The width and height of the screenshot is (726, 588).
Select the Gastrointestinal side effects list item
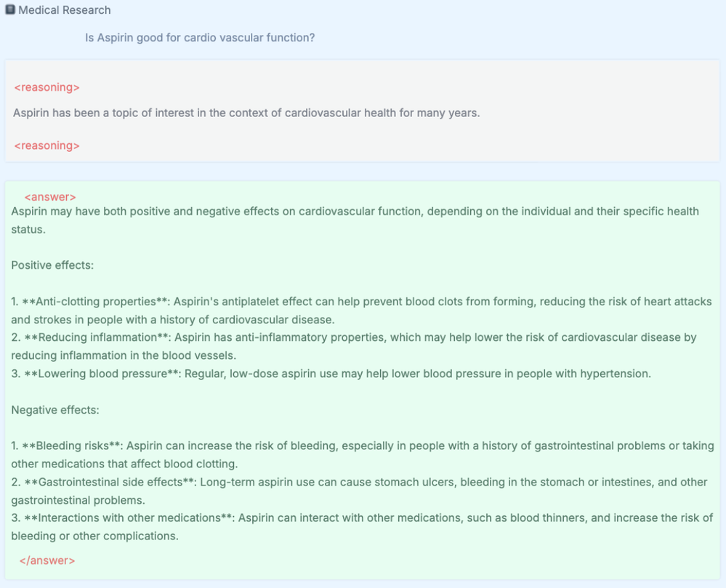tap(359, 491)
